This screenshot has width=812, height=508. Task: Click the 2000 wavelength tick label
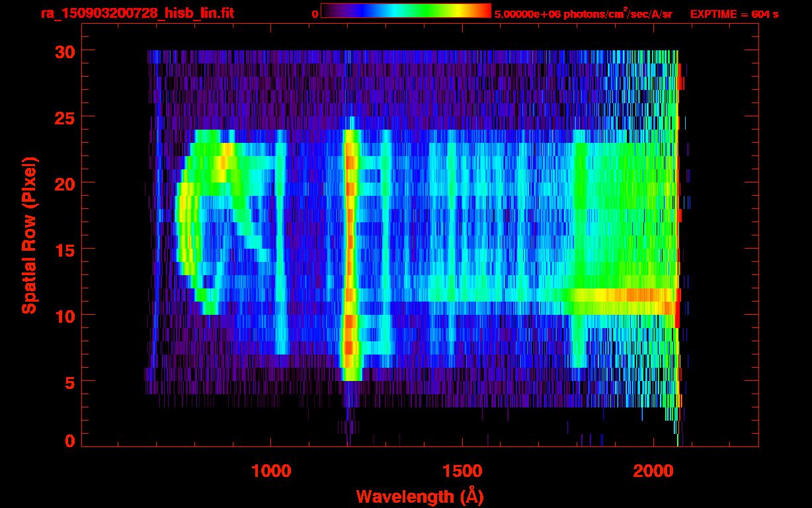(653, 471)
